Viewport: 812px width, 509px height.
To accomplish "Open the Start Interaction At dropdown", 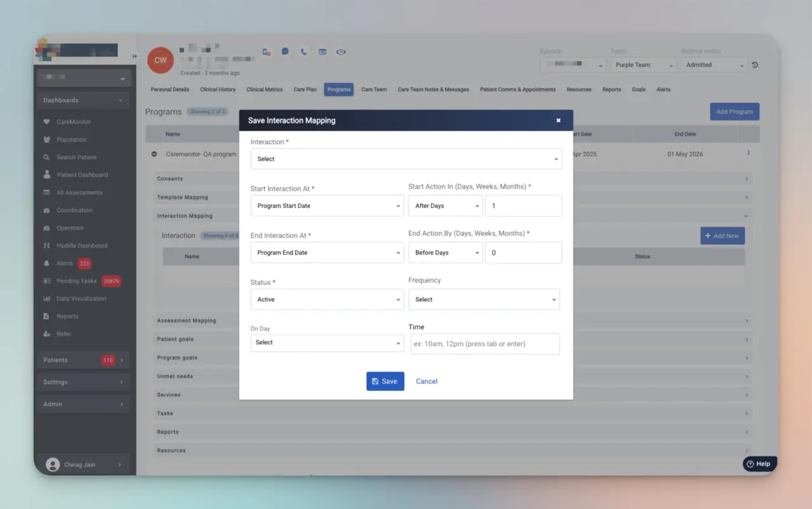I will click(x=327, y=206).
